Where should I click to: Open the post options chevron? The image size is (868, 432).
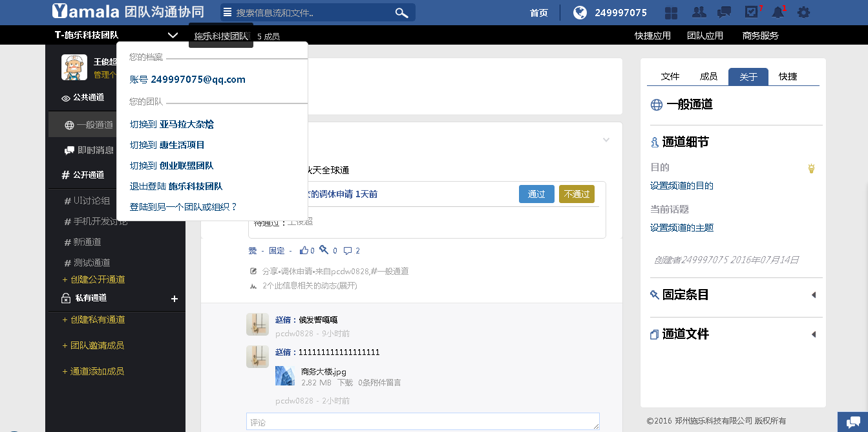(606, 140)
